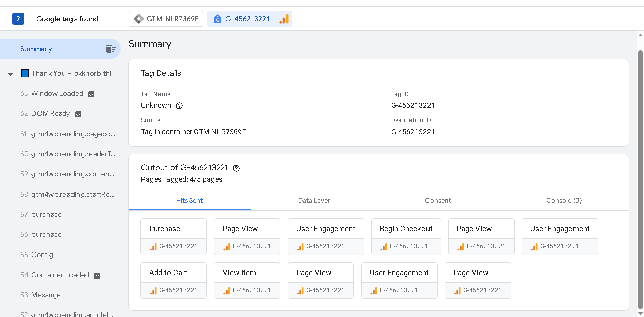Image resolution: width=644 pixels, height=317 pixels.
Task: Select the GTM-NLR7369F container tag chip
Action: click(x=167, y=19)
